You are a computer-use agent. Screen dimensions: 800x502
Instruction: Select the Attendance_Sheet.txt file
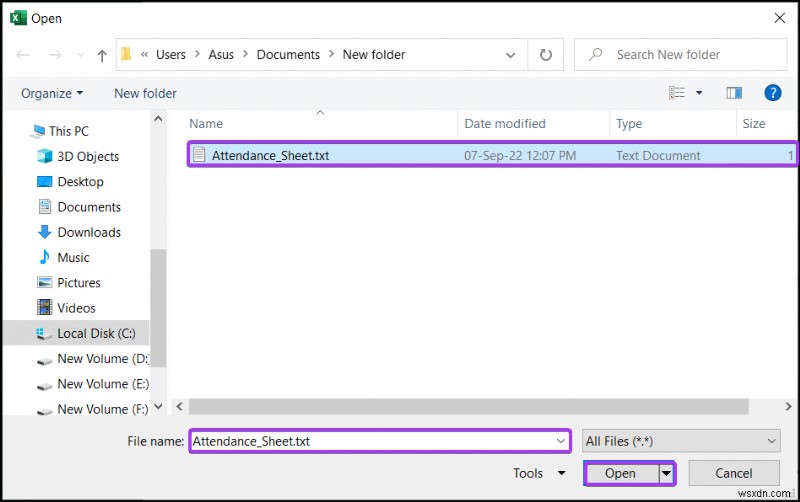coord(492,155)
